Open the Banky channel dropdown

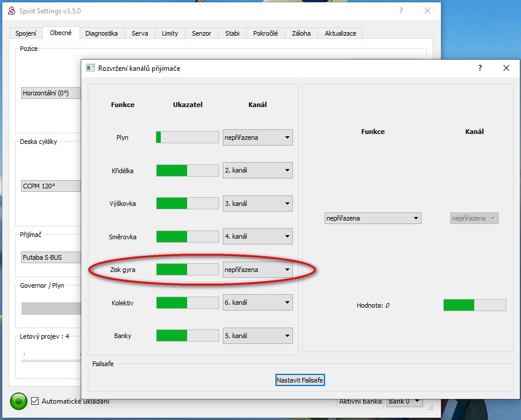point(257,336)
